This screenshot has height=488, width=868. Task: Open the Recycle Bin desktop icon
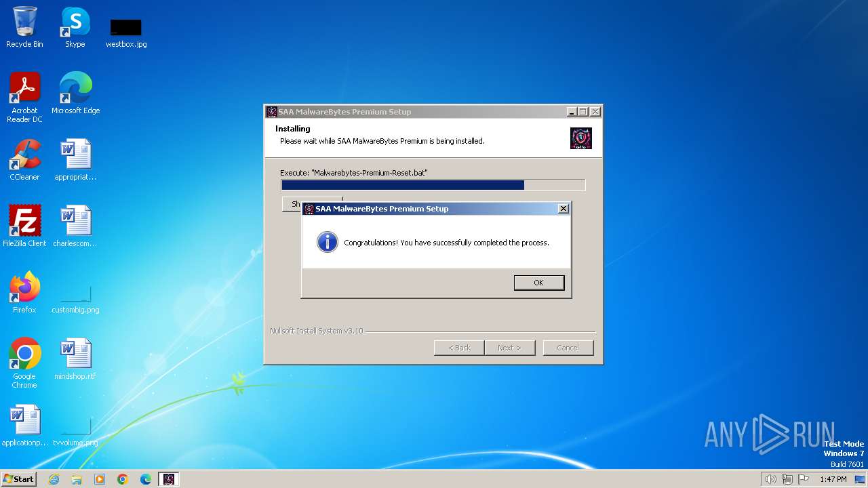click(24, 27)
